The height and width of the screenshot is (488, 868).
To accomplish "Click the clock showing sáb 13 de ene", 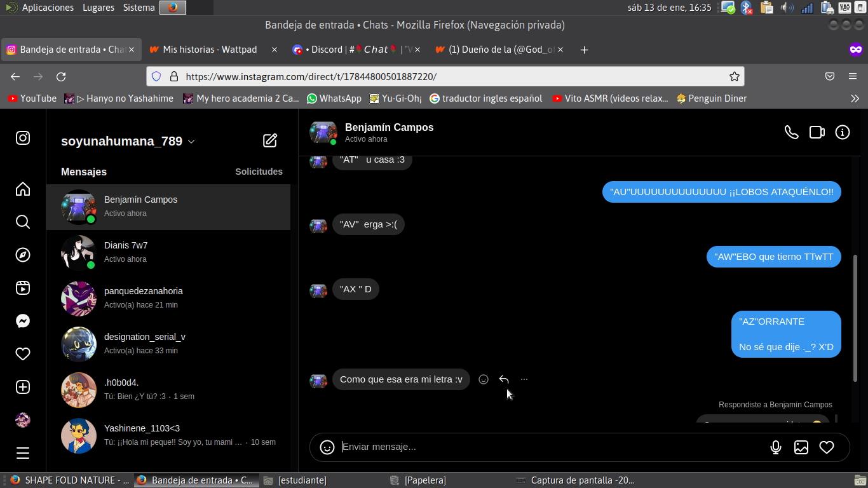I will pos(669,8).
